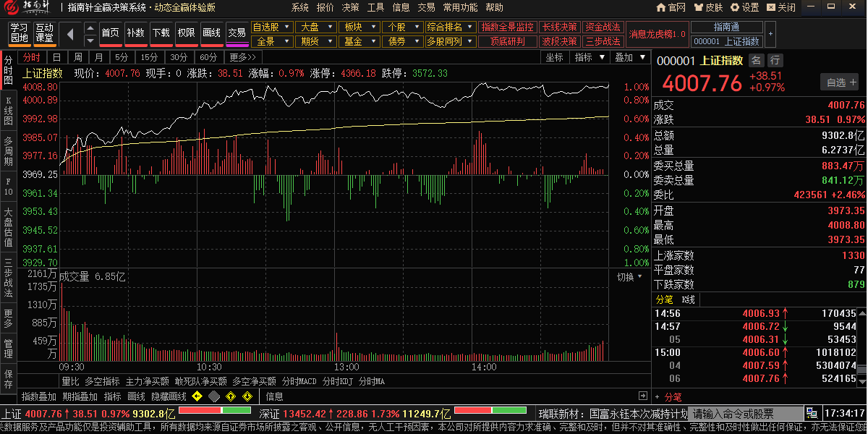Open the 常用功能 menu
The height and width of the screenshot is (434, 868).
[x=461, y=7]
